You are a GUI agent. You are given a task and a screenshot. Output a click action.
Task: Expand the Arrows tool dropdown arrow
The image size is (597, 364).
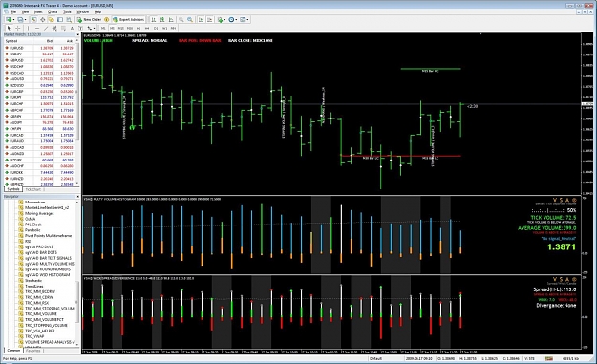click(94, 28)
